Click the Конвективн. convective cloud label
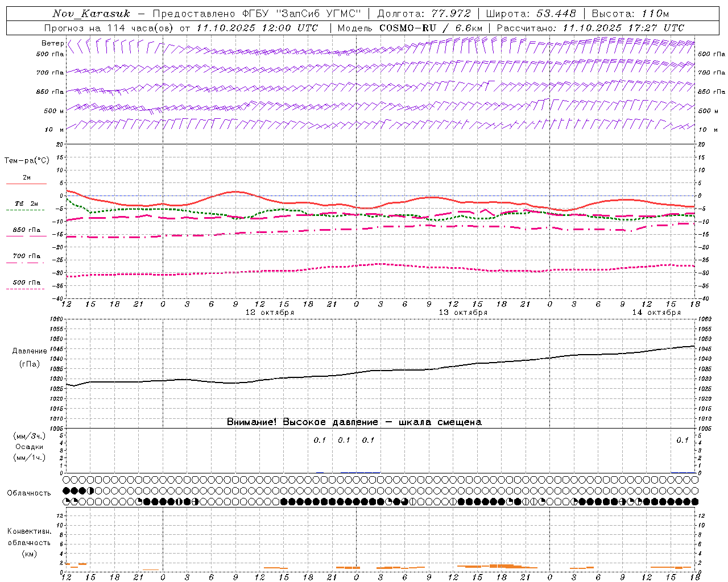This screenshot has width=728, height=582. (x=30, y=531)
